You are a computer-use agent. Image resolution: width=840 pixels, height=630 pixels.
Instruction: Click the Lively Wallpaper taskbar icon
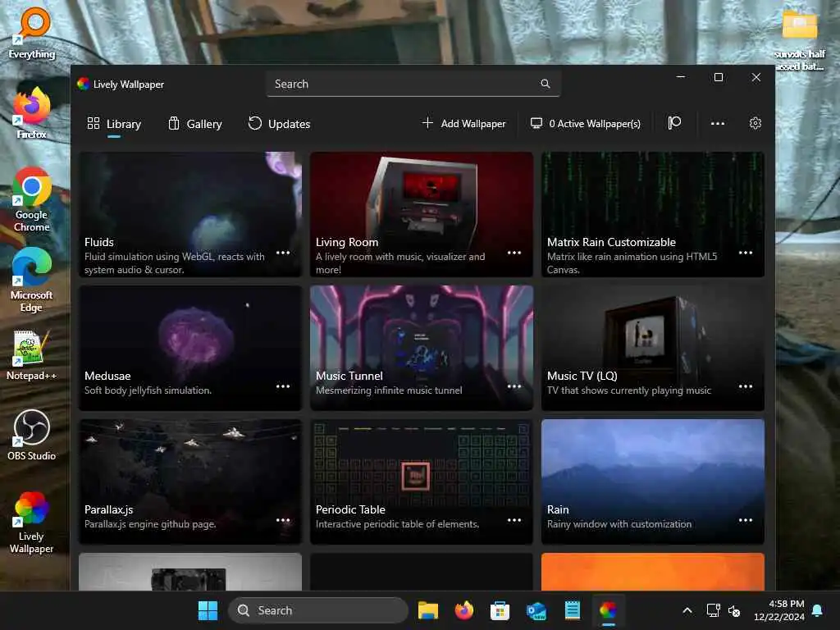click(608, 610)
